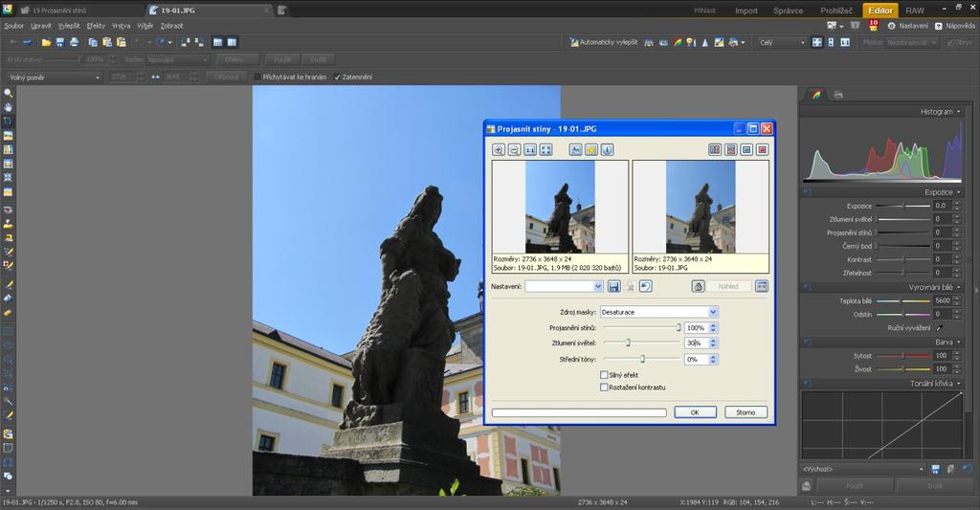Save the current preset settings
This screenshot has width=980, height=510.
pyautogui.click(x=613, y=286)
